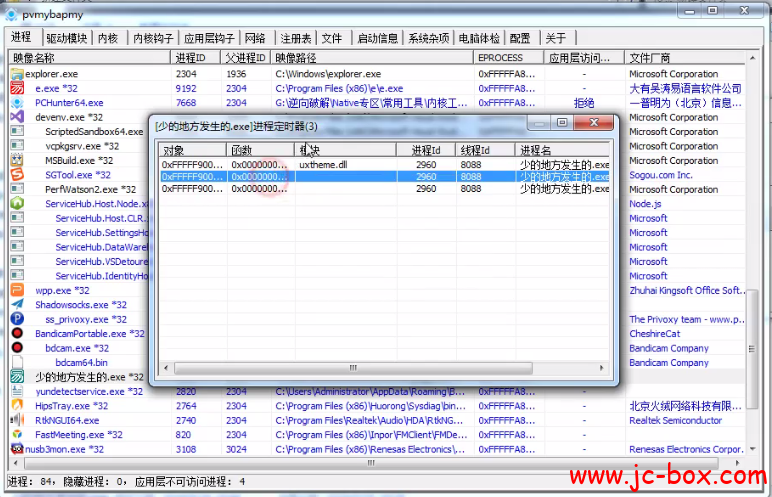Click the ServiceHub.Host.CLR window icon
The image size is (772, 497).
pyautogui.click(x=17, y=218)
